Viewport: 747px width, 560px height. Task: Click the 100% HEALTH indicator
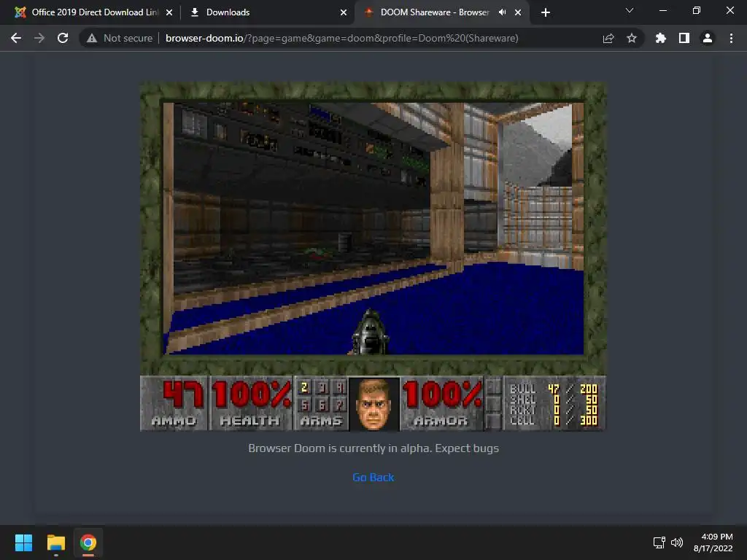(251, 404)
